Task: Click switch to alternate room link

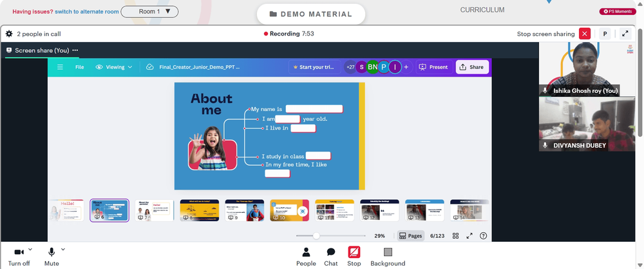Action: point(87,12)
